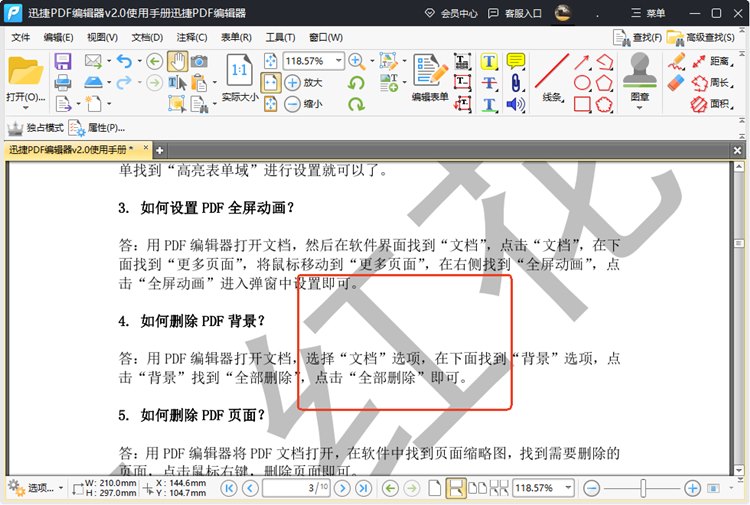
Task: Toggle two-page facing layout in status bar
Action: [x=477, y=488]
